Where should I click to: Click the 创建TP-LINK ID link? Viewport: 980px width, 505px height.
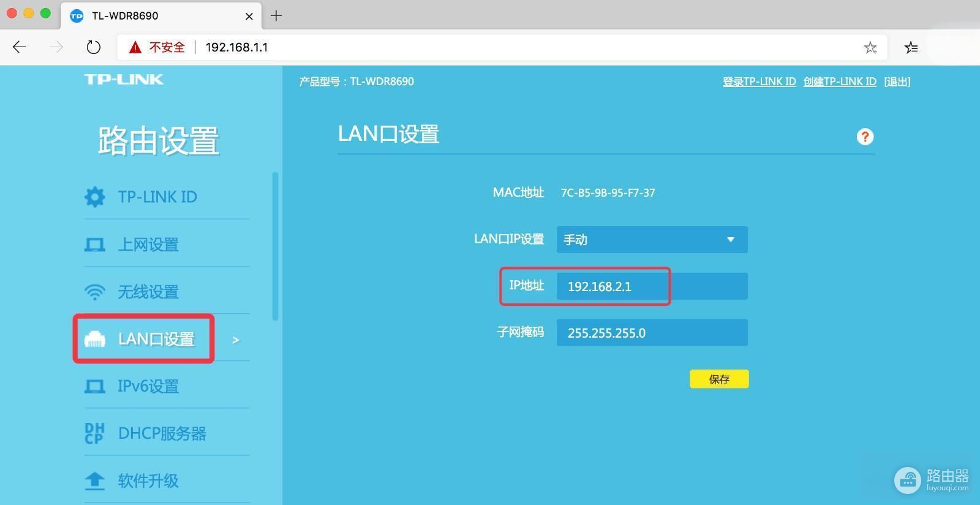click(840, 82)
